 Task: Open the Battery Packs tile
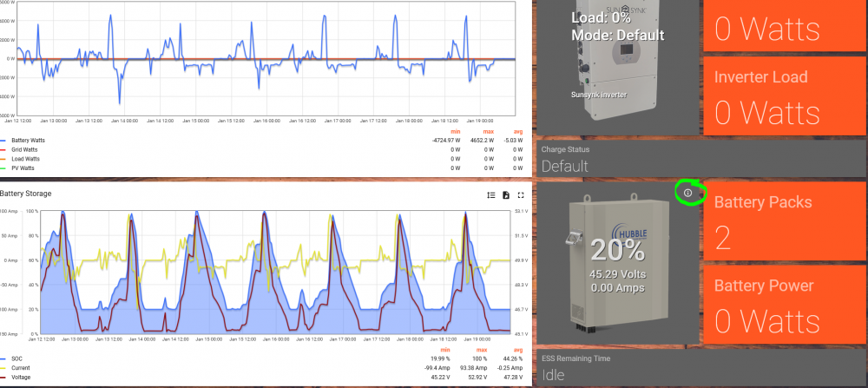[x=783, y=220]
